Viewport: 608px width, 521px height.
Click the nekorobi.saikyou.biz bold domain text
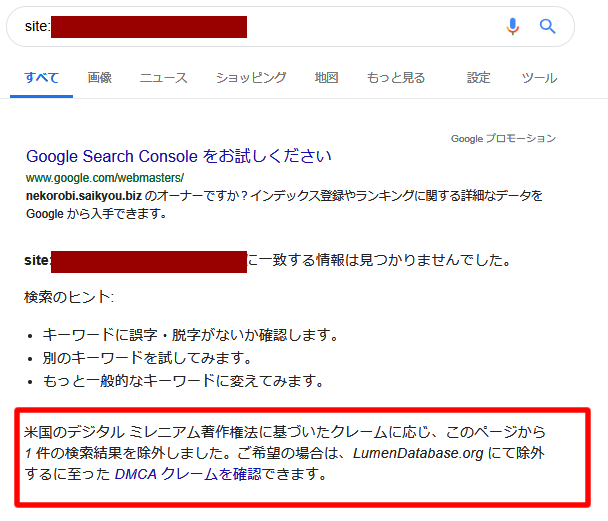click(84, 196)
